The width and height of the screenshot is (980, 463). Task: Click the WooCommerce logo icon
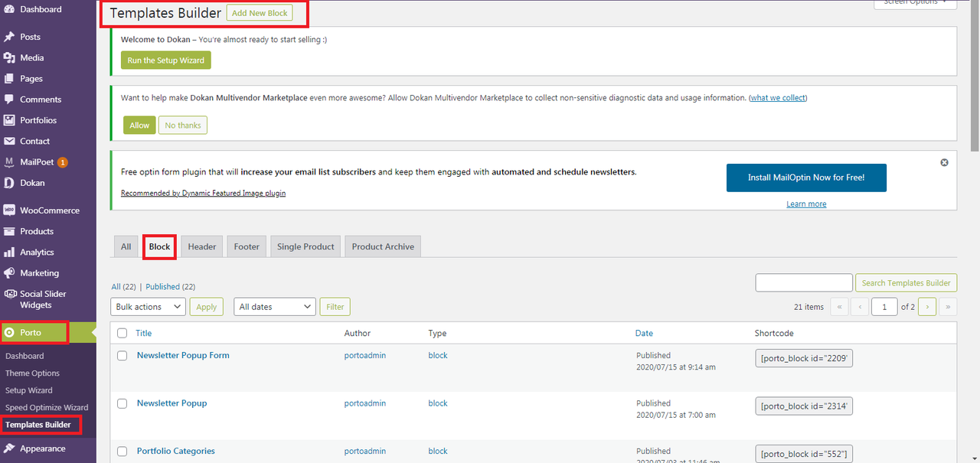(9, 210)
